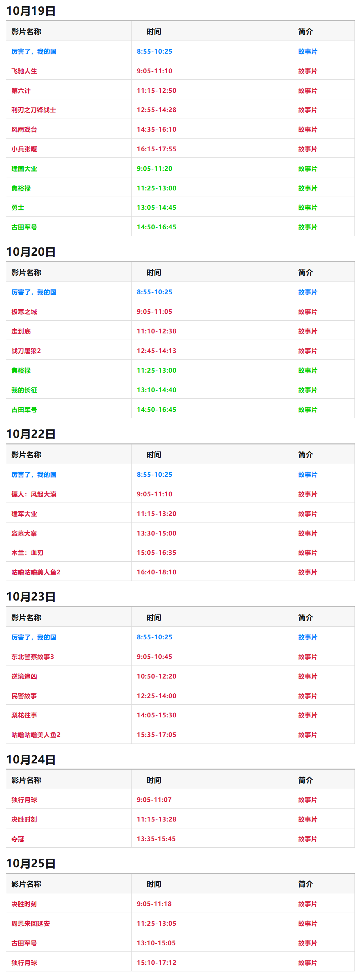Select the 我的长征 film entry
Image resolution: width=361 pixels, height=980 pixels.
pos(24,390)
